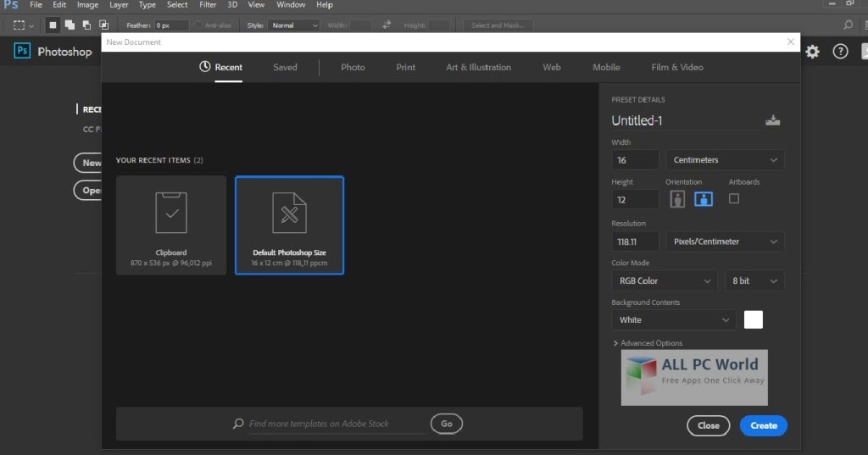
Task: Click the Adobe Stock search magnifier icon
Action: pyautogui.click(x=238, y=424)
